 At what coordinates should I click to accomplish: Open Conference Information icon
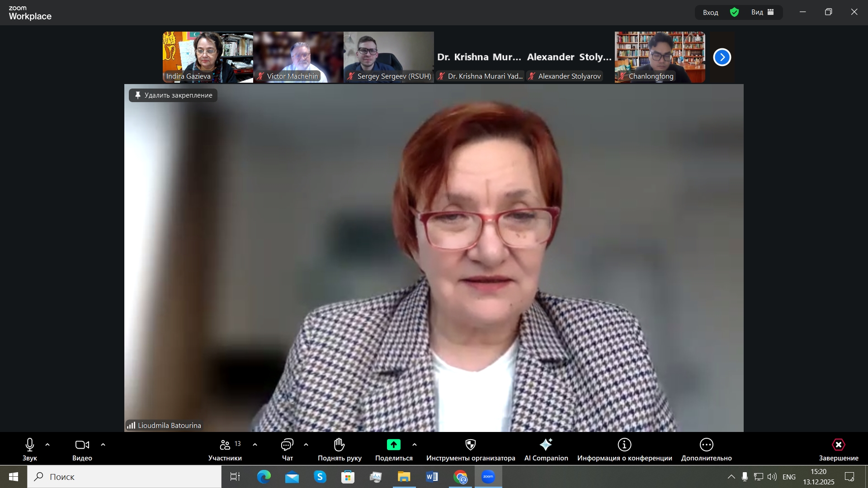tap(624, 445)
